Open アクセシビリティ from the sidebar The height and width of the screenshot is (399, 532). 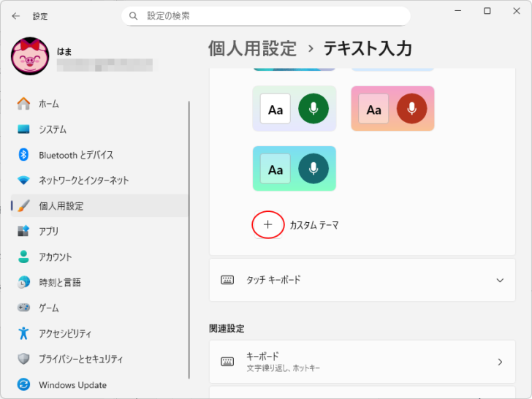tap(65, 333)
